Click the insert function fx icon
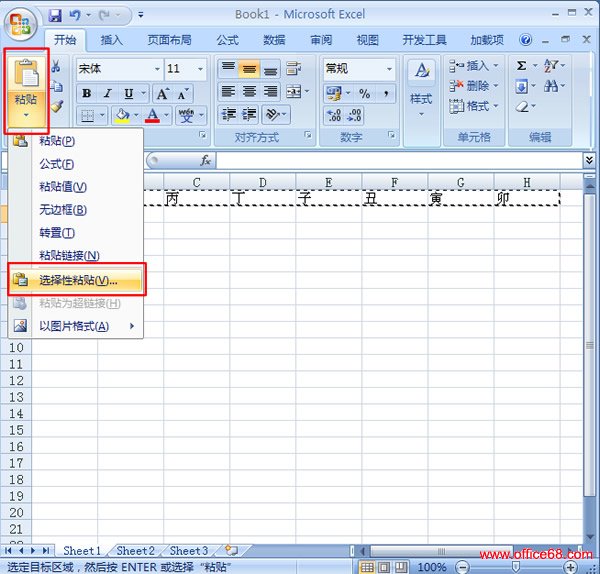600x574 pixels. coord(205,160)
